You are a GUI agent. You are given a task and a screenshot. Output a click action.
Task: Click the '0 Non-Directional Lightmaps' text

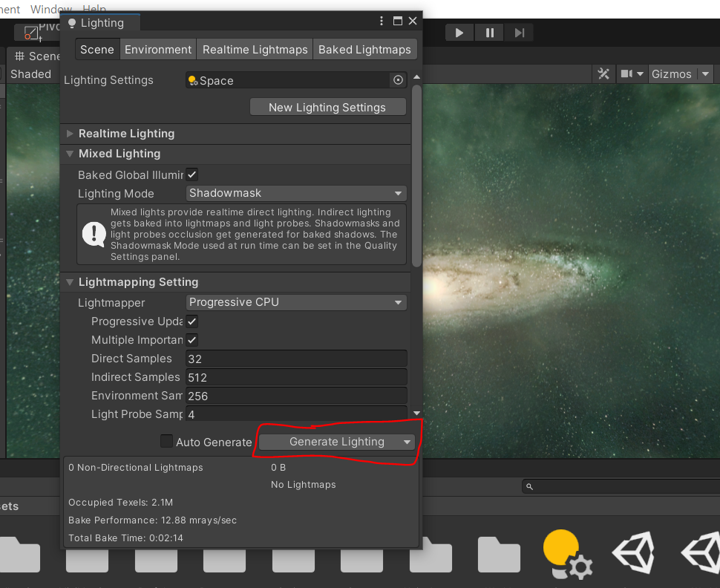click(135, 468)
